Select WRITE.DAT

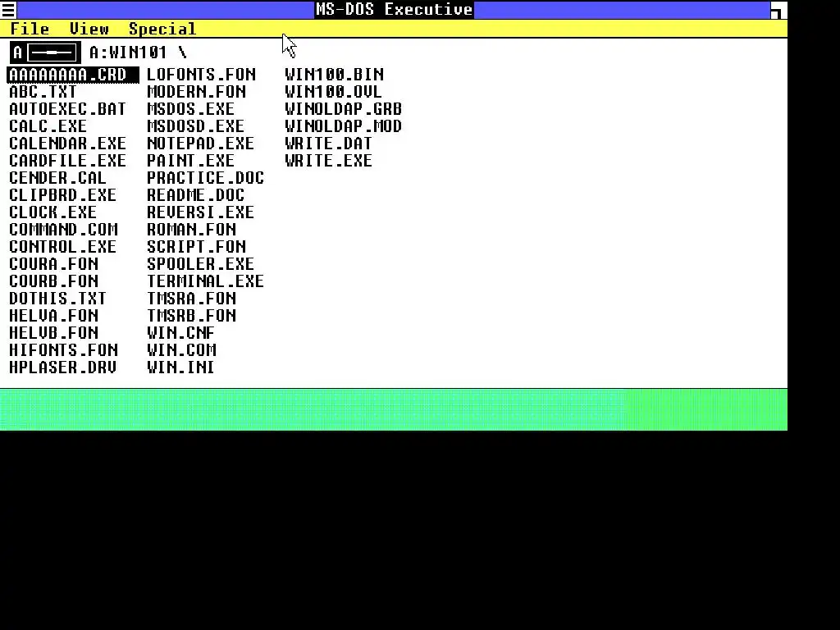click(x=328, y=143)
